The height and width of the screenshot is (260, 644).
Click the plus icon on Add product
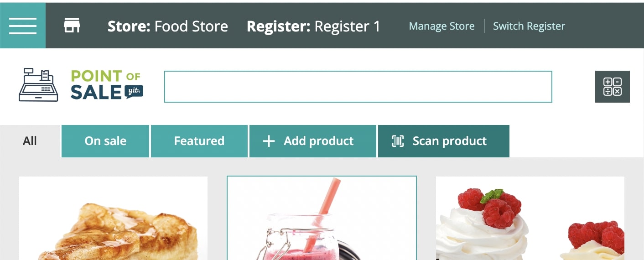(x=269, y=141)
